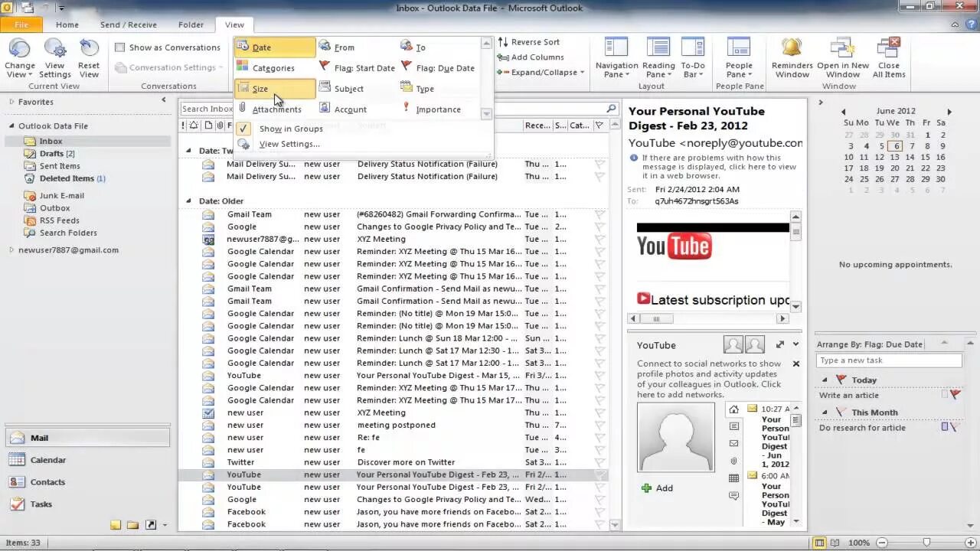Open View Settings from arrangement gallery
This screenshot has height=551, width=980.
[x=289, y=144]
